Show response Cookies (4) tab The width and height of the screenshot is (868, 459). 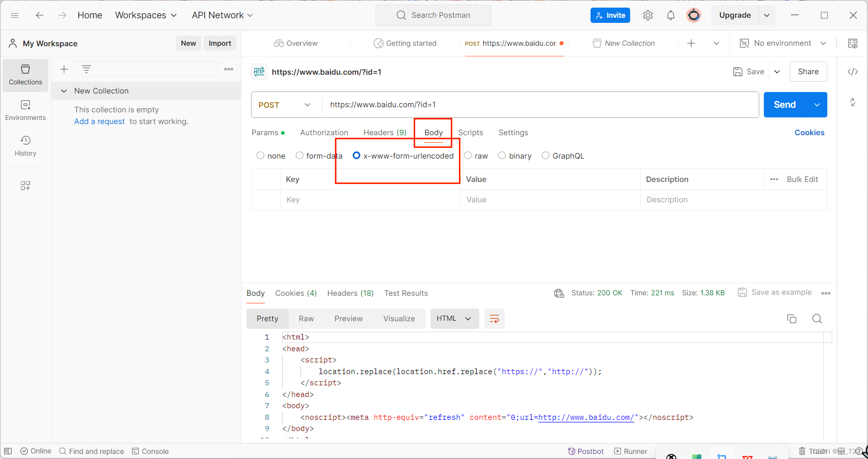click(x=296, y=293)
